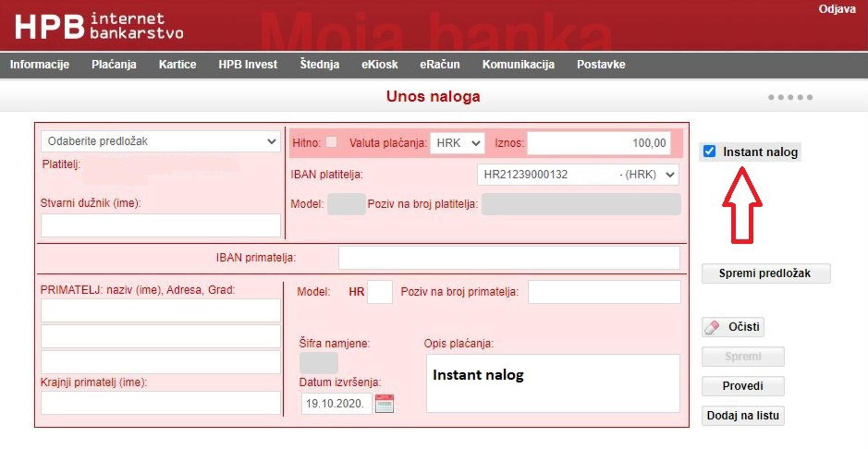Open the Plaćanja menu
The height and width of the screenshot is (449, 868).
click(114, 64)
